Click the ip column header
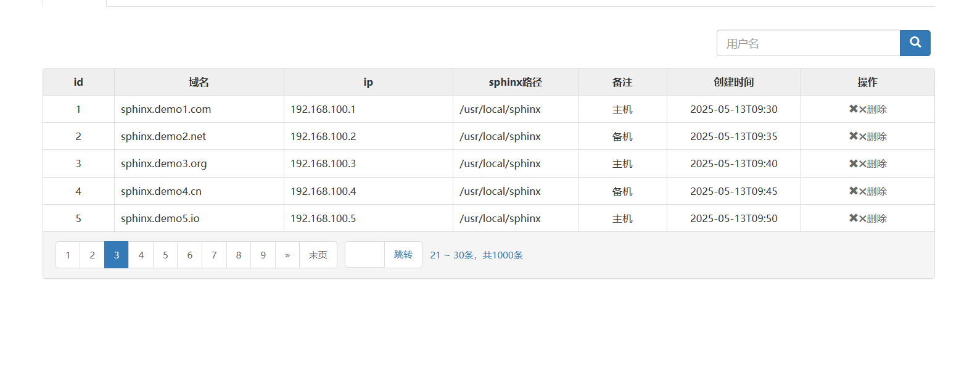Screen dimensions: 980x367 point(368,82)
